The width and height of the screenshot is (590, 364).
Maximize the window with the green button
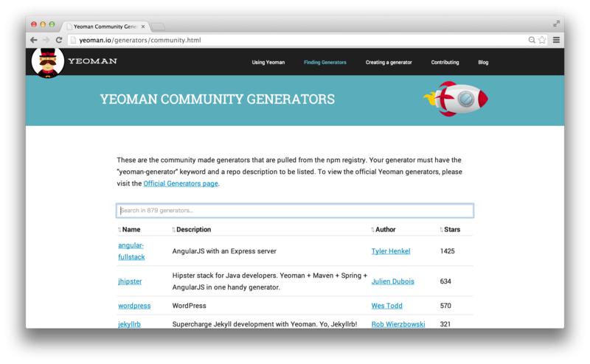52,24
